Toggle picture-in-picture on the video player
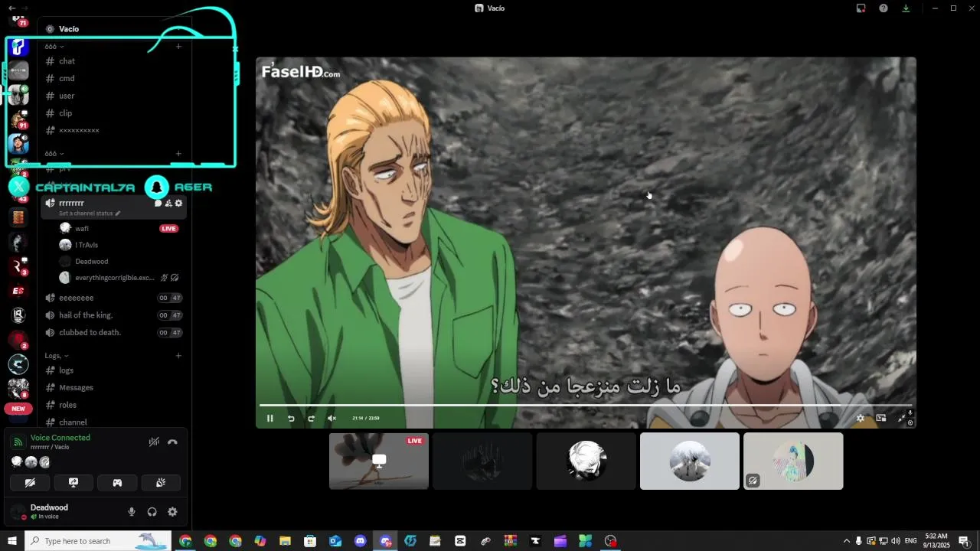The width and height of the screenshot is (980, 551). pos(881,418)
